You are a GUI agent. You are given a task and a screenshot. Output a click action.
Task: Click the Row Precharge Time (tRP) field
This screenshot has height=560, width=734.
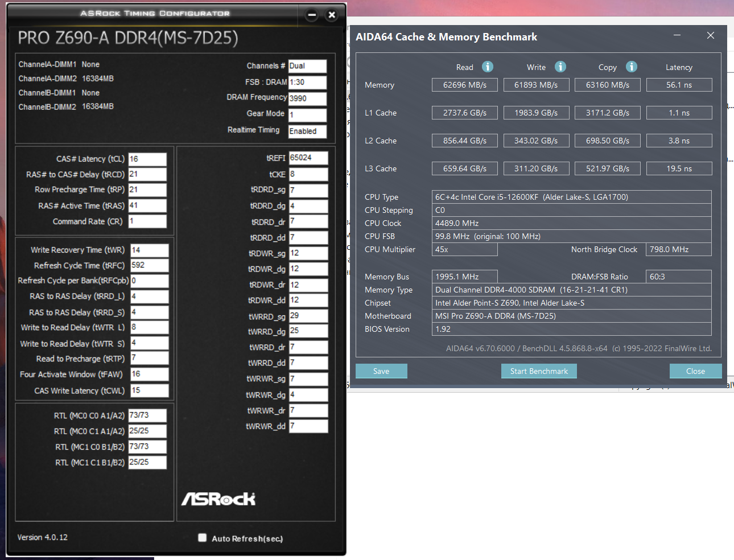[x=147, y=190]
